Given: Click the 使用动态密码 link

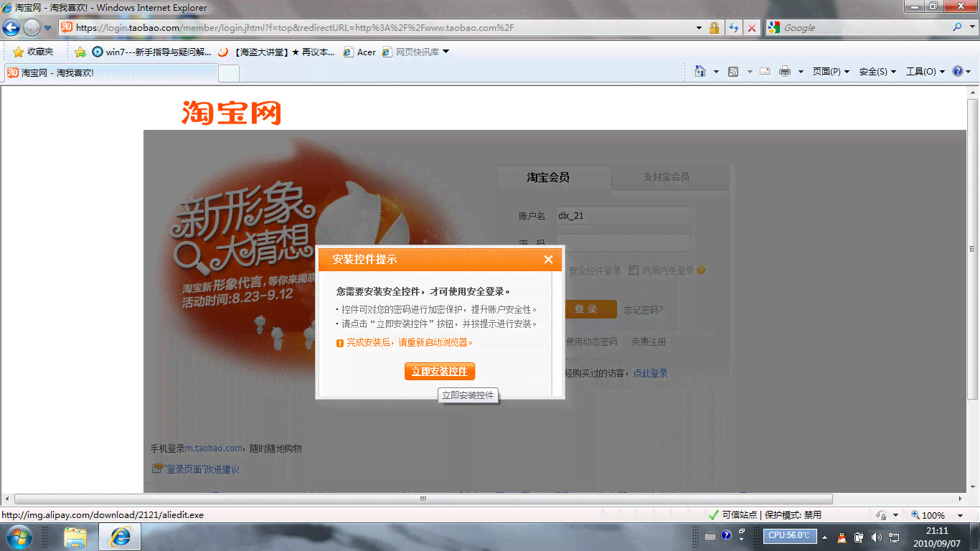Looking at the screenshot, I should click(591, 342).
